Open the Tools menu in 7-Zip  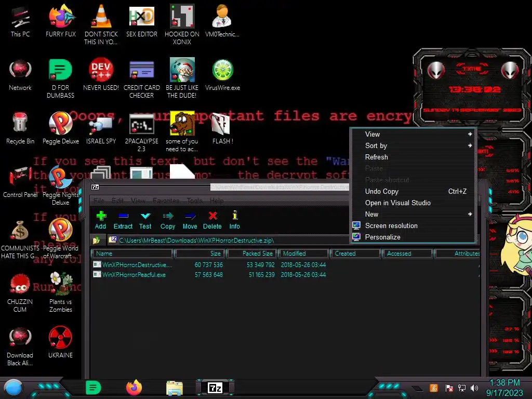195,201
